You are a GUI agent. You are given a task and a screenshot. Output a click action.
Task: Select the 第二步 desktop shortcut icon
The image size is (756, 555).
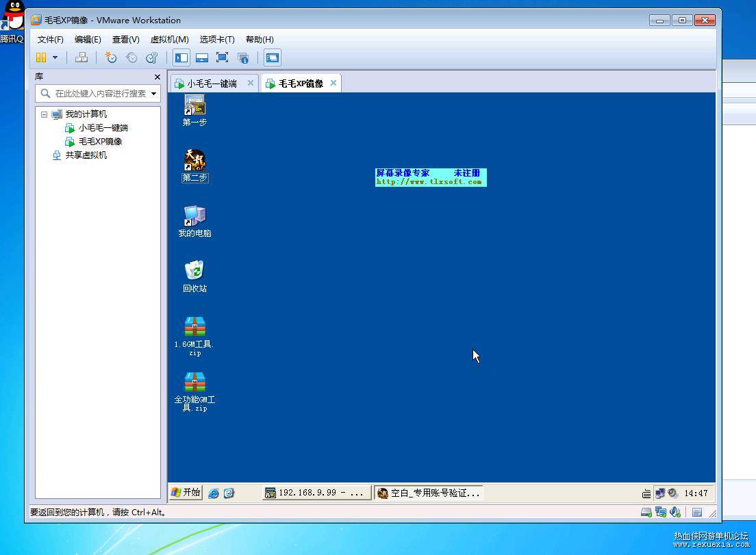click(194, 166)
